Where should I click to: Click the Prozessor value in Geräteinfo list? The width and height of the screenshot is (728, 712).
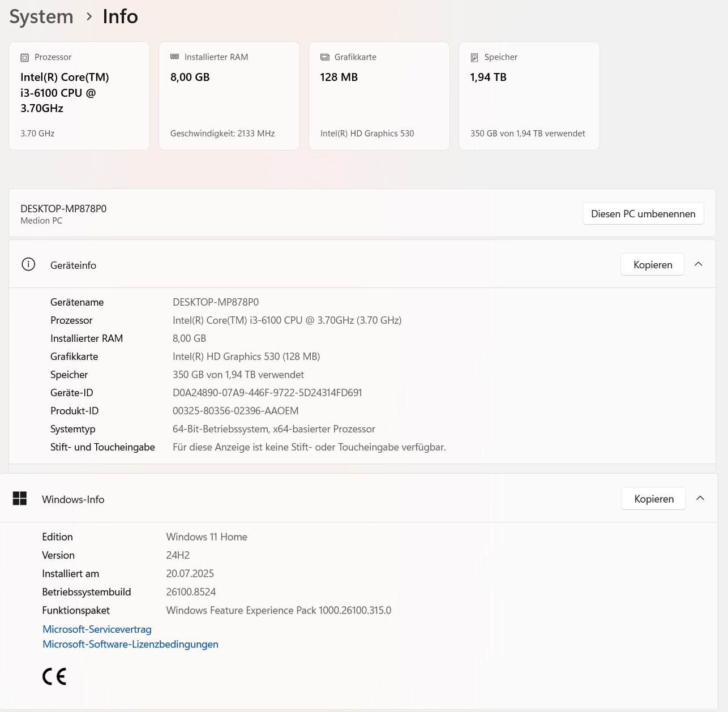coord(287,320)
